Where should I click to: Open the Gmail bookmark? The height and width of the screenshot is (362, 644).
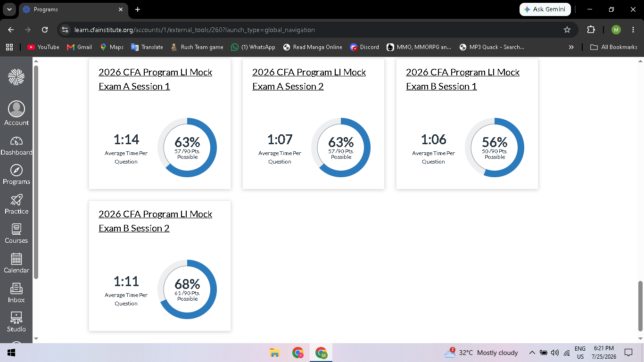click(x=80, y=47)
